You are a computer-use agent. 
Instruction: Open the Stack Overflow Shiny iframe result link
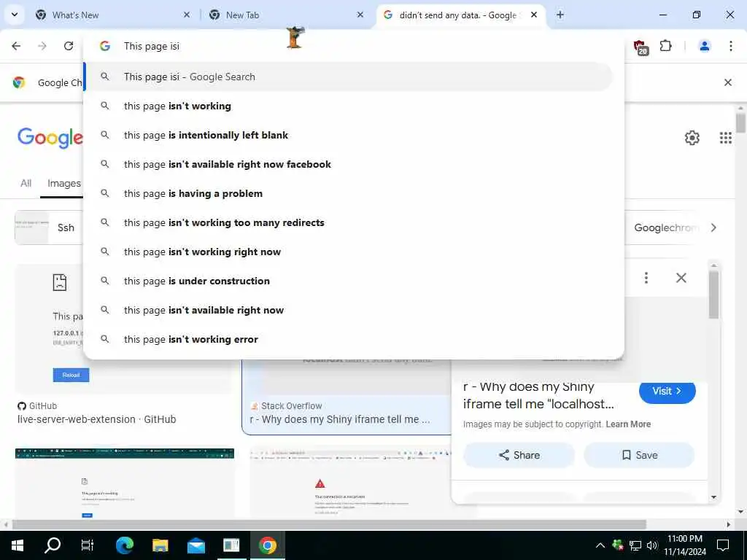340,419
